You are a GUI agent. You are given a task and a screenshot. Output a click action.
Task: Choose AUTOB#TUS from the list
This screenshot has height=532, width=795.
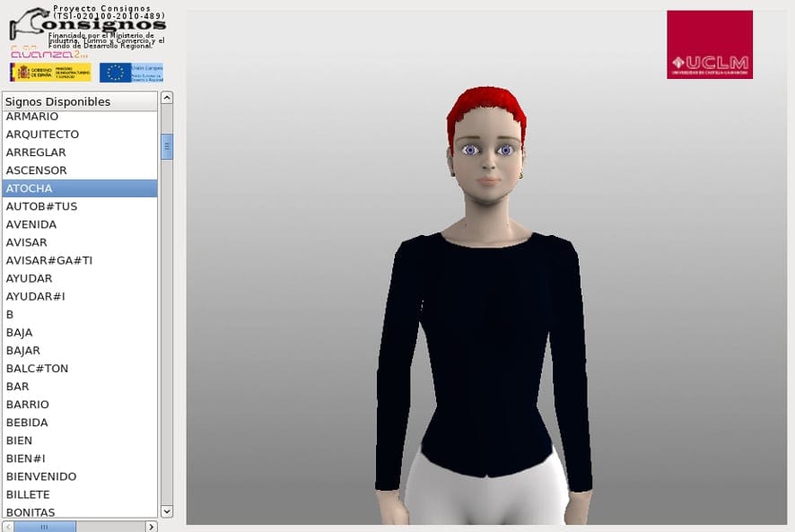tap(80, 206)
